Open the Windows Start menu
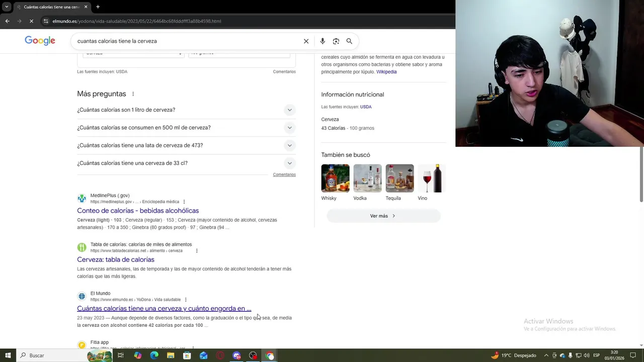Viewport: 644px width, 362px height. [x=8, y=355]
